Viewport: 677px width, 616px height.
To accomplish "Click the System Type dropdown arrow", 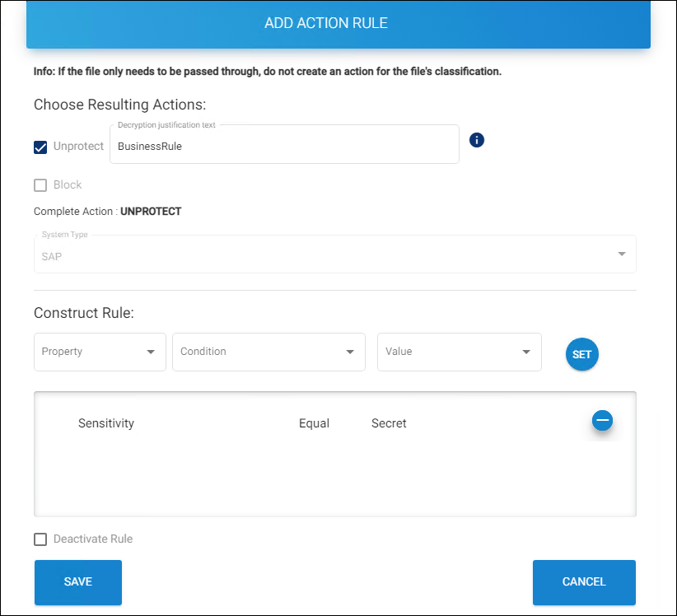I will (x=622, y=254).
